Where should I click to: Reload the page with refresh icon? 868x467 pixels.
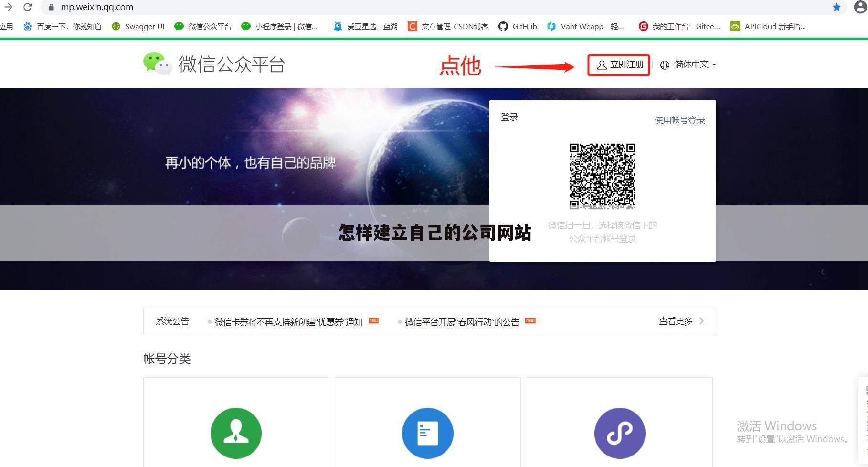pyautogui.click(x=28, y=7)
